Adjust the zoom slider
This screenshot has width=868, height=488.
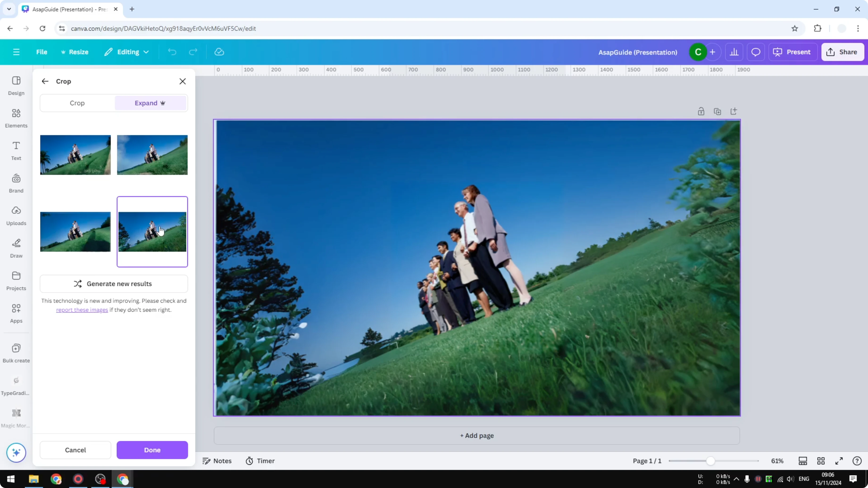point(711,461)
